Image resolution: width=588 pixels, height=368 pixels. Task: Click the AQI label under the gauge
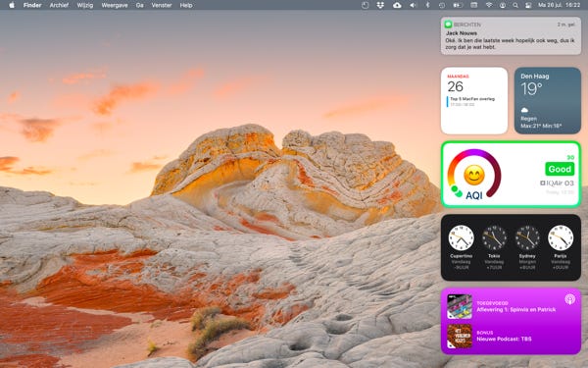[474, 195]
